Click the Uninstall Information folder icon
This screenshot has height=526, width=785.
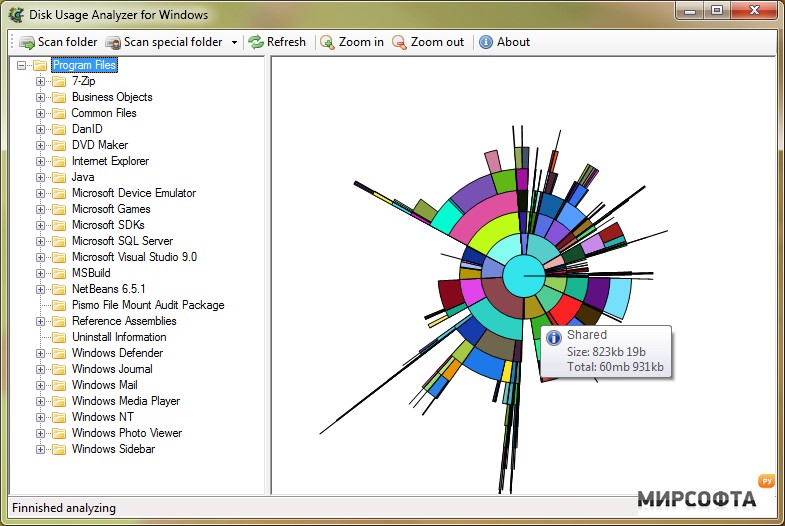(x=59, y=337)
